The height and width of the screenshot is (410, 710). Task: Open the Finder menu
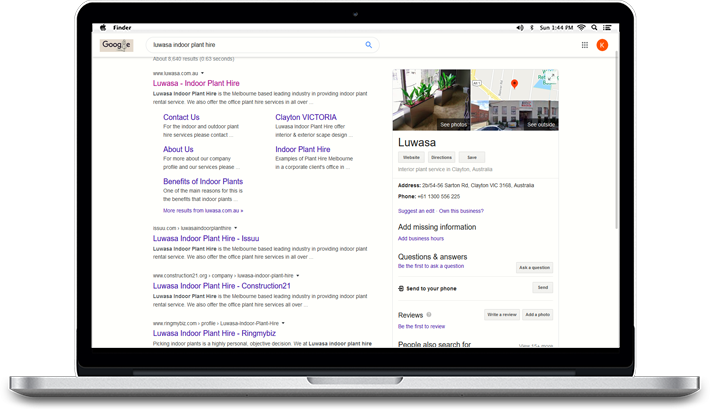(x=121, y=28)
